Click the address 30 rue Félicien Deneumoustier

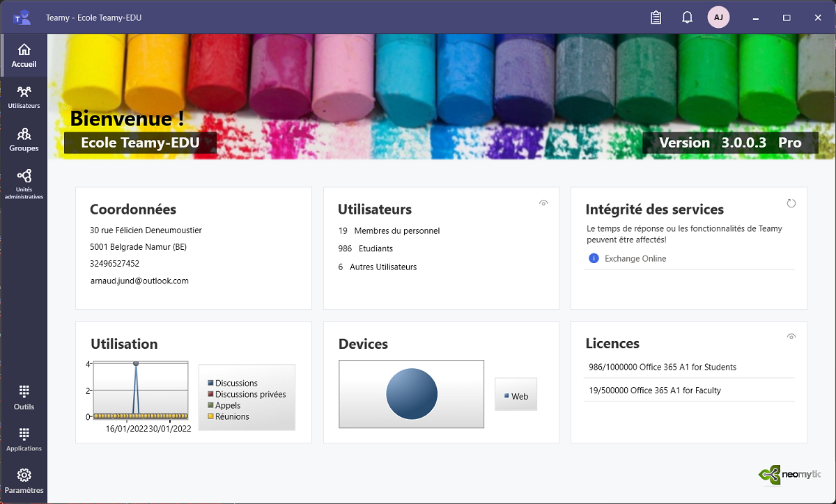coord(146,230)
